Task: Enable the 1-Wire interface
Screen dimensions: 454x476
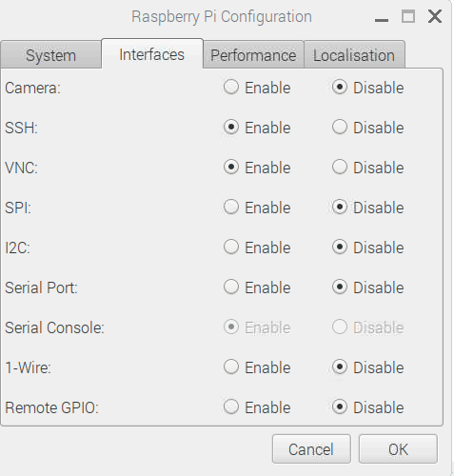Action: point(231,367)
